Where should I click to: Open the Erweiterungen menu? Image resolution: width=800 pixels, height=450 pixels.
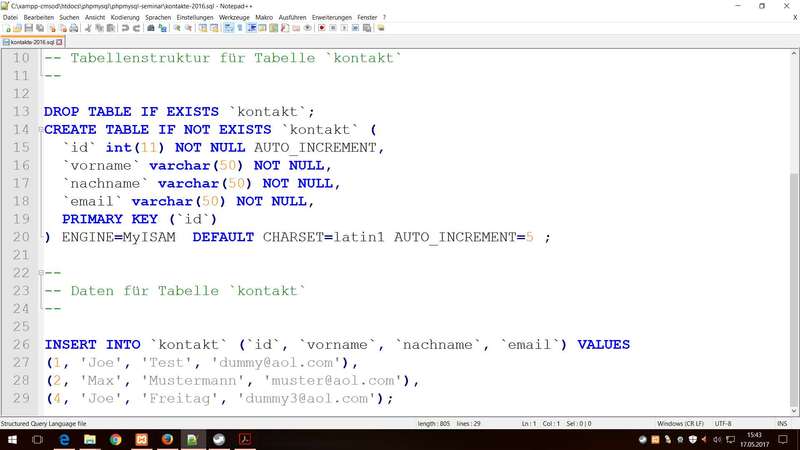(x=332, y=17)
